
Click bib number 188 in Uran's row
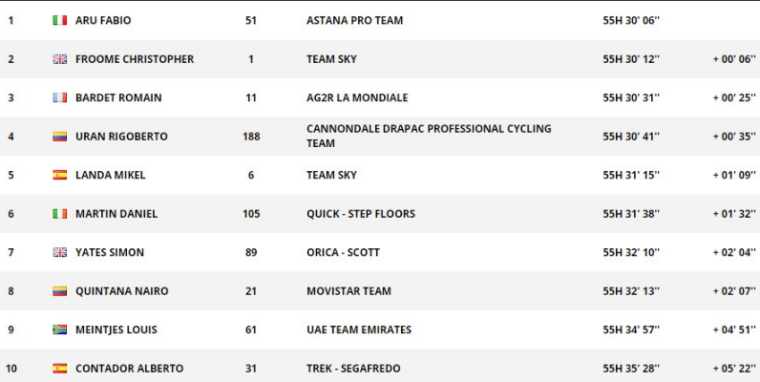(251, 137)
